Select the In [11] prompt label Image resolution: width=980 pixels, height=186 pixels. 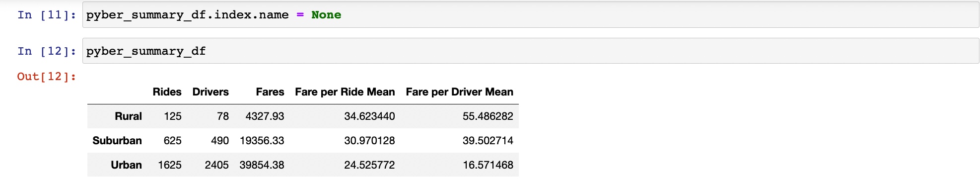(47, 14)
